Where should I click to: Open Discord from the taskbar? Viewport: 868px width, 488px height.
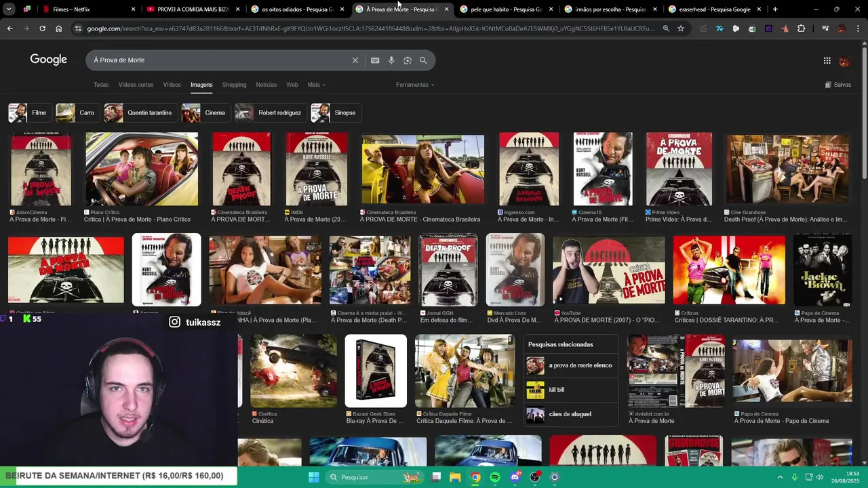pos(515,477)
